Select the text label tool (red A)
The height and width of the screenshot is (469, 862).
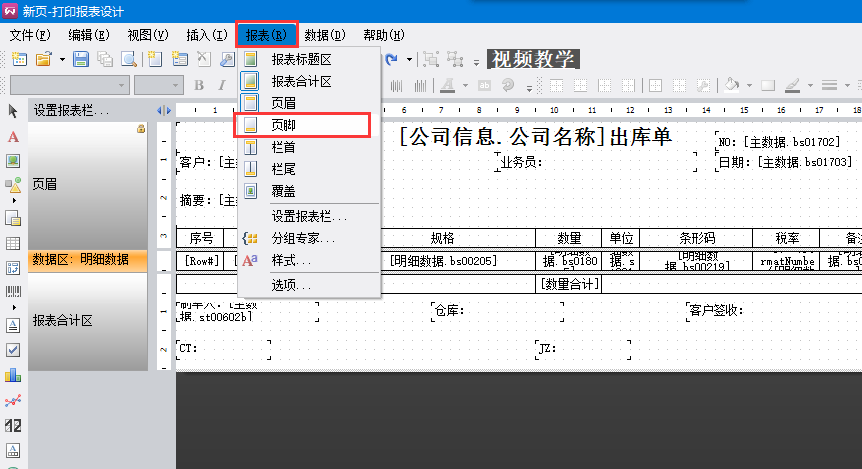tap(13, 136)
